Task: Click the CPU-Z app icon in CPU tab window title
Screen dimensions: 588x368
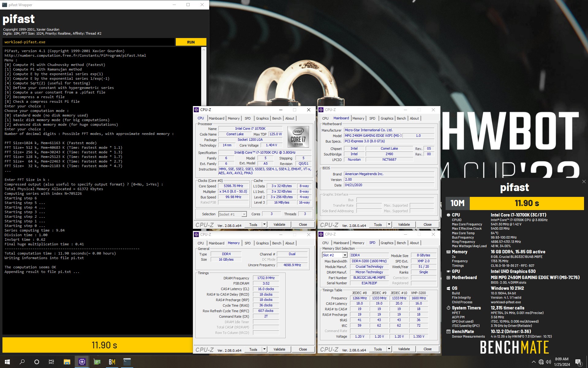Action: tap(197, 110)
